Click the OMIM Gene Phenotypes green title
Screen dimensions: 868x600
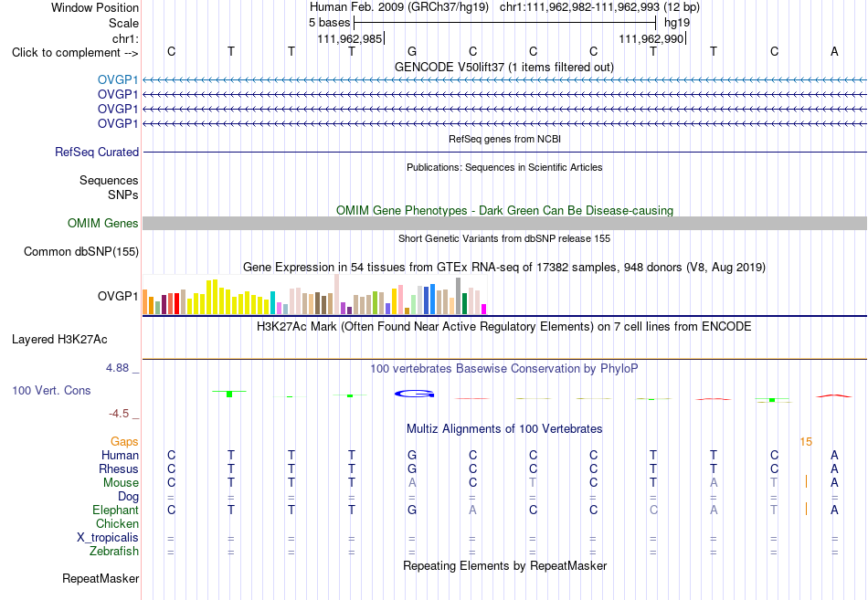pyautogui.click(x=504, y=210)
